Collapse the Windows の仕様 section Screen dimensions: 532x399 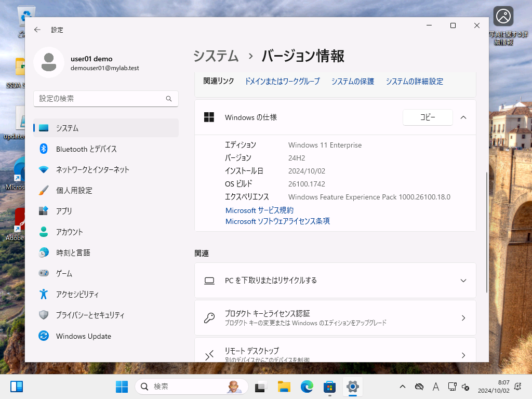(x=463, y=117)
